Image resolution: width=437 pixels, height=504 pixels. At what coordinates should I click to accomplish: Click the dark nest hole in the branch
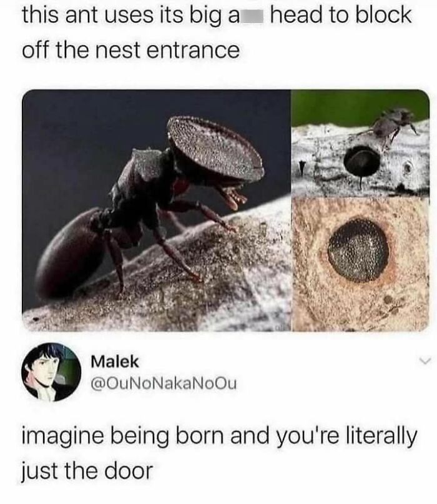(x=362, y=161)
